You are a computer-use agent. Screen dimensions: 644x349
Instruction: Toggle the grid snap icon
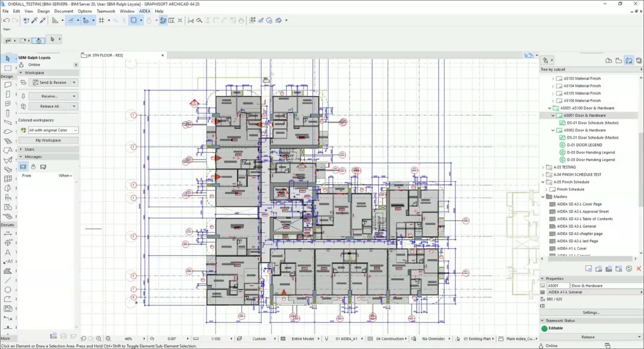click(x=101, y=20)
